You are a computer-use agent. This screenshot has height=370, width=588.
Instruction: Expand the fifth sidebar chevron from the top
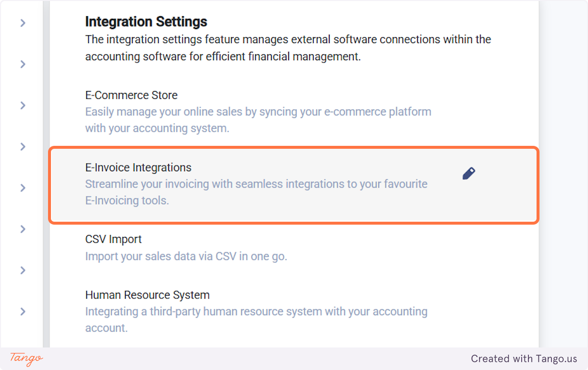tap(23, 188)
